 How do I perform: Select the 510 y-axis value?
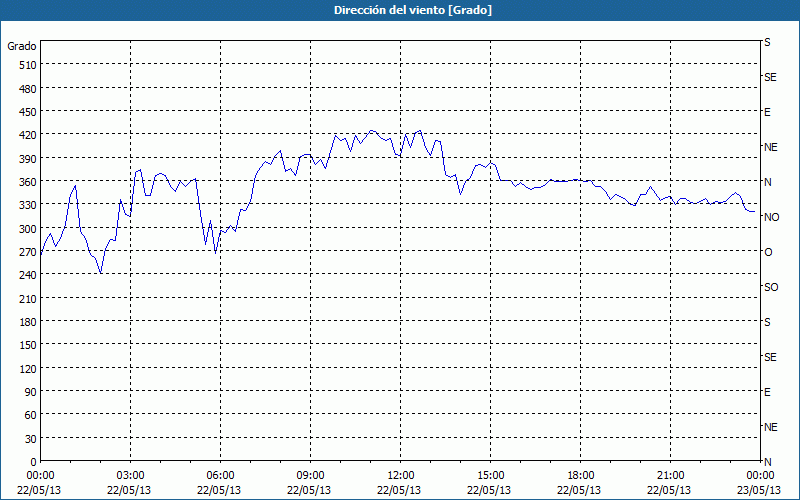(29, 65)
